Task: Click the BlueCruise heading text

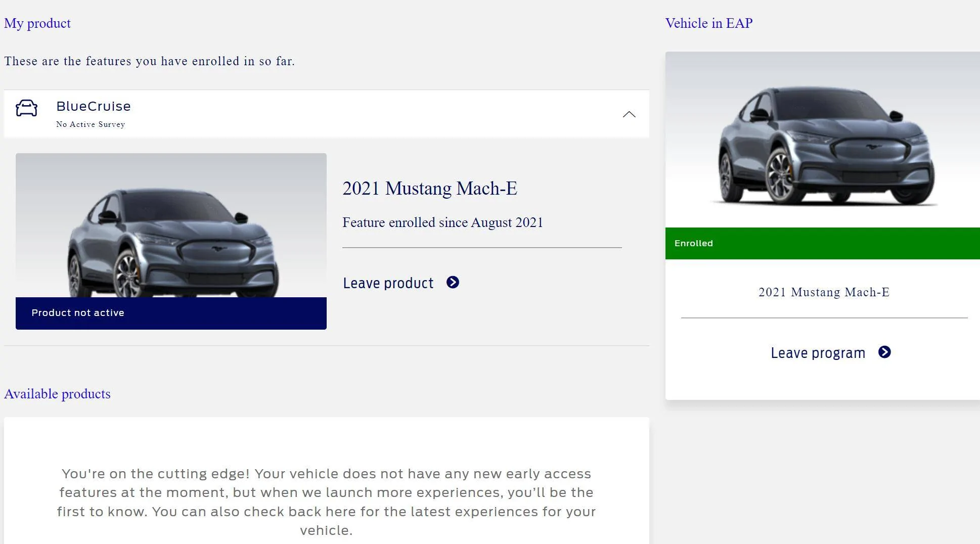Action: [94, 106]
